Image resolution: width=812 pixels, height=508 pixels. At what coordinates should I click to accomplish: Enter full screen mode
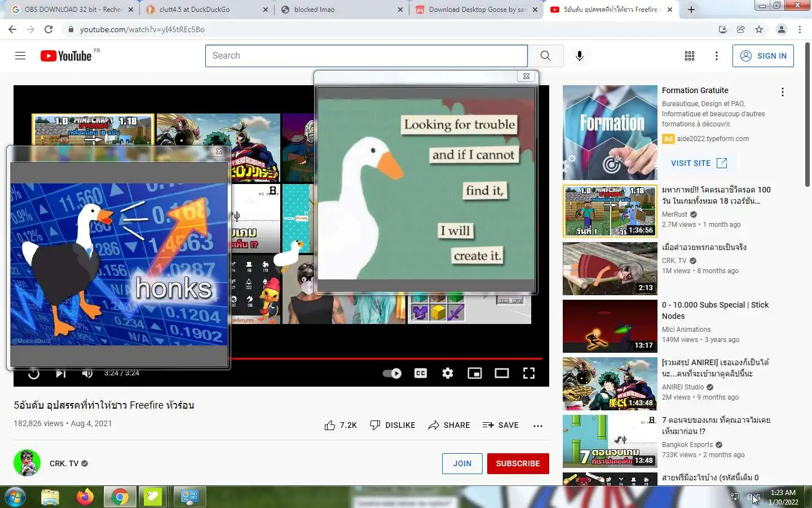(x=529, y=373)
